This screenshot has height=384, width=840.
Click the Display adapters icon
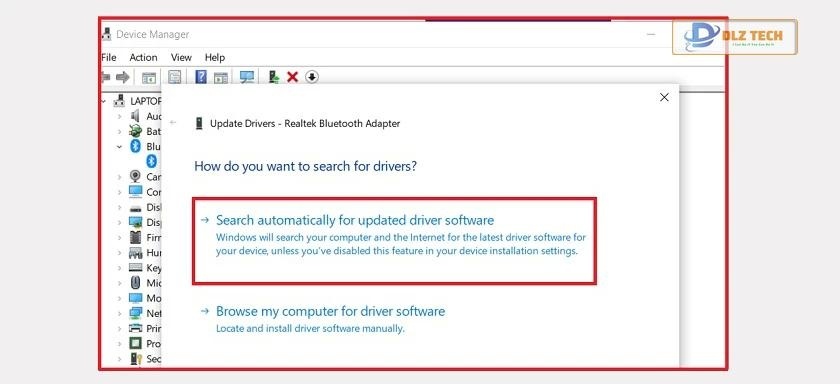click(x=136, y=222)
